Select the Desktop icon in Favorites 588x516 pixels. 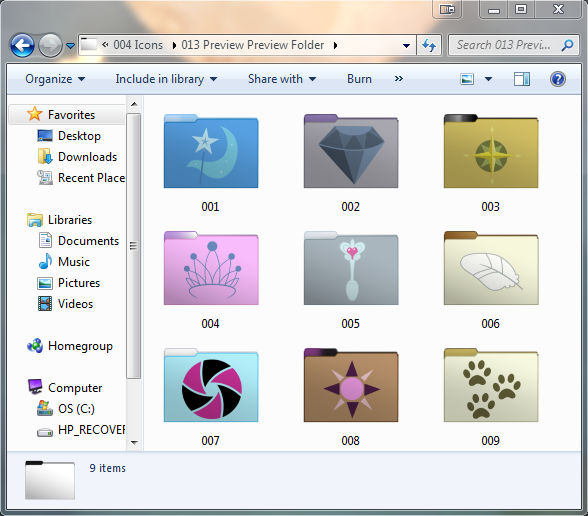45,136
